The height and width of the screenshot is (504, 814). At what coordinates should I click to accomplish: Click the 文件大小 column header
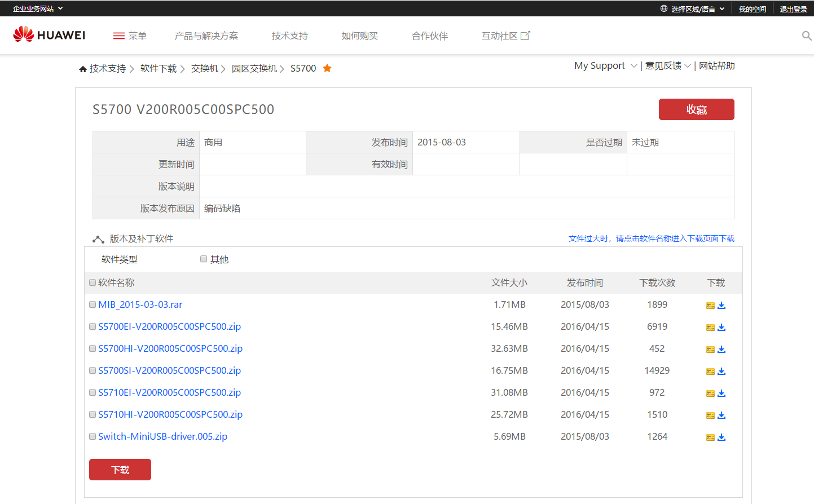pyautogui.click(x=509, y=282)
